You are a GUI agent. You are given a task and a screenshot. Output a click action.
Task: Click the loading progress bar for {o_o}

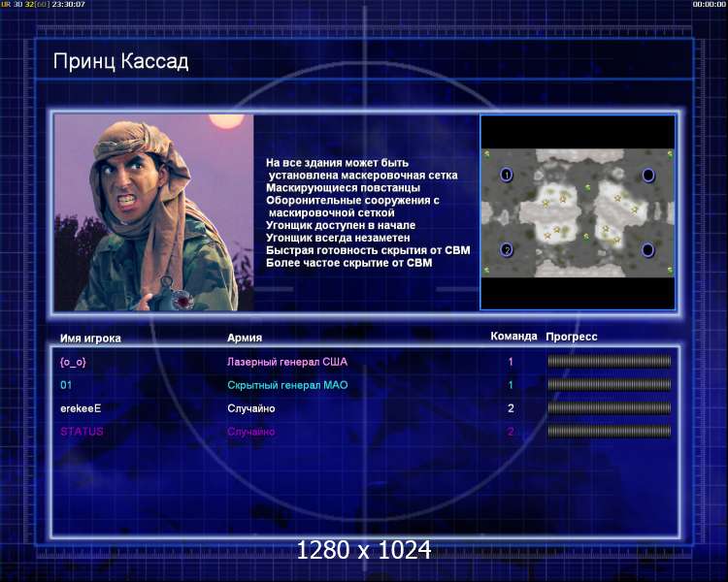coord(610,361)
